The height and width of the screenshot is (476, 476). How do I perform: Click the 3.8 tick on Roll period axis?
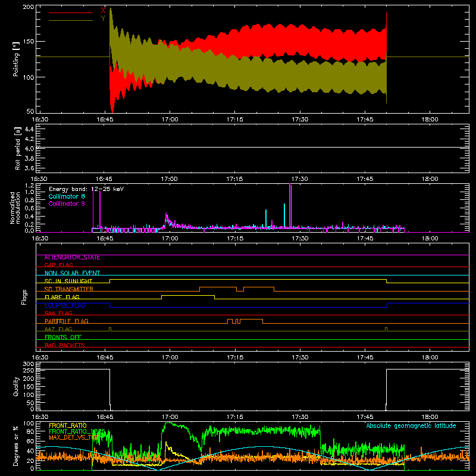(x=29, y=158)
